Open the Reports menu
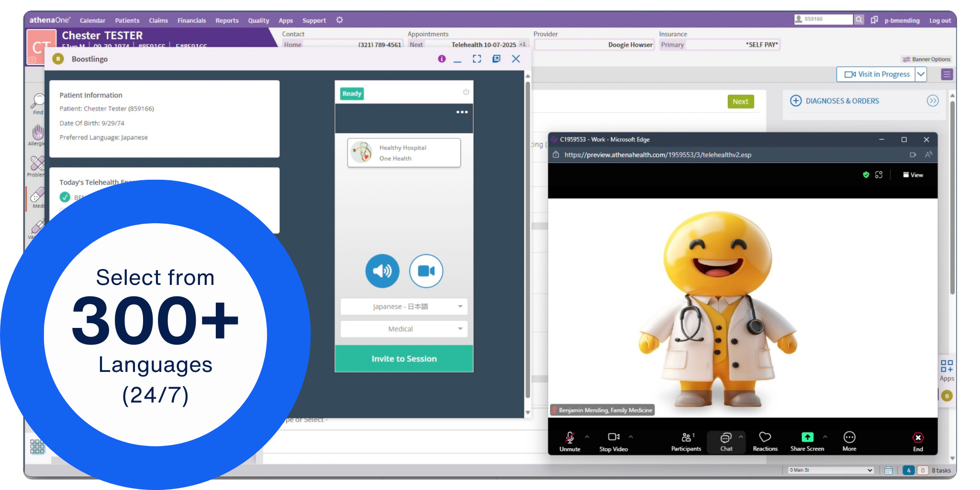 [227, 20]
